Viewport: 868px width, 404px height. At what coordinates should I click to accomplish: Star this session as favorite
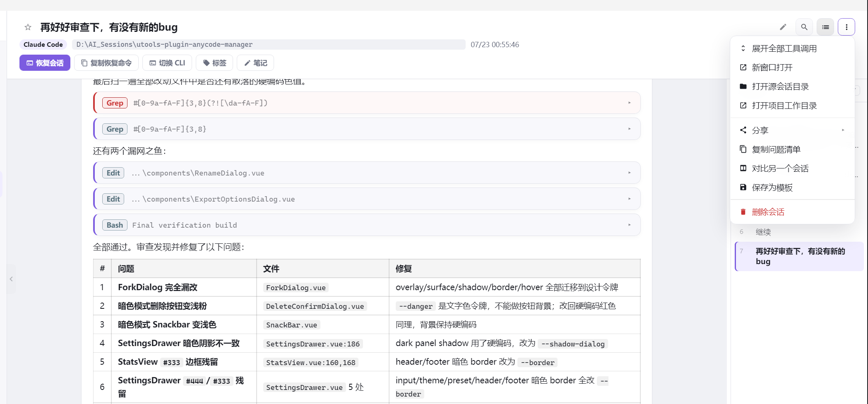point(28,27)
